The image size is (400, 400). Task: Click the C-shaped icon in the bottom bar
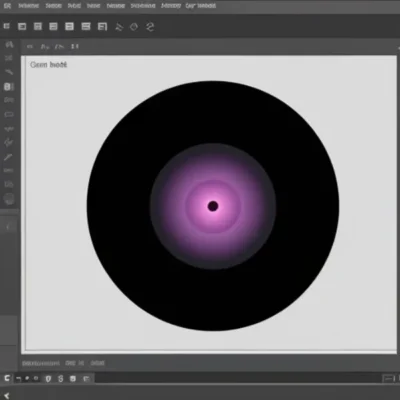7,378
